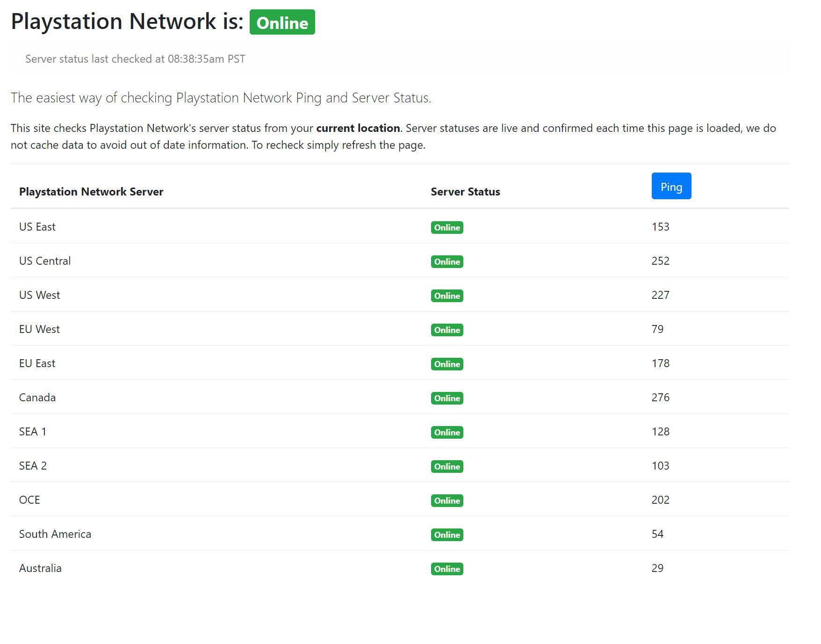Click the US East ping value 153

(x=660, y=227)
